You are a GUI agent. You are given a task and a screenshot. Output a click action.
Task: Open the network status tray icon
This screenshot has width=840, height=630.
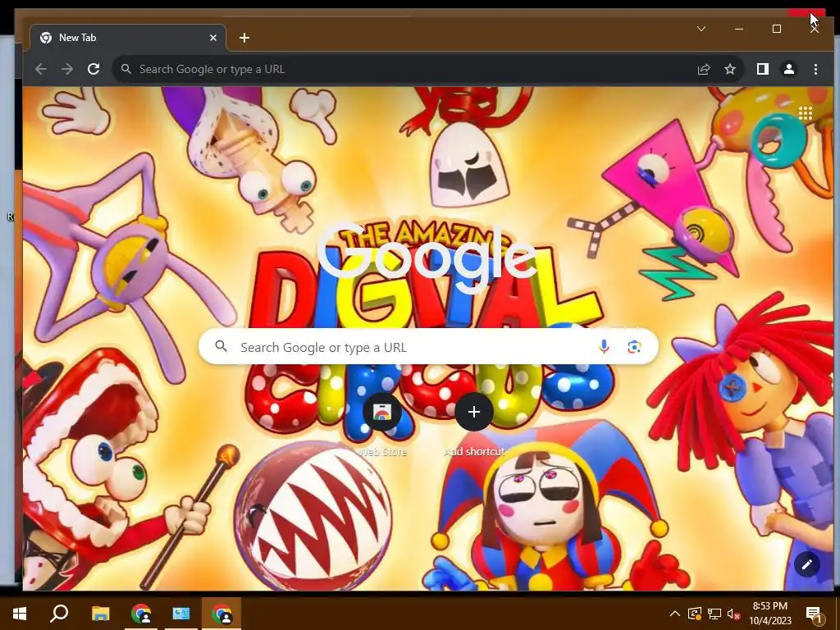[x=714, y=614]
